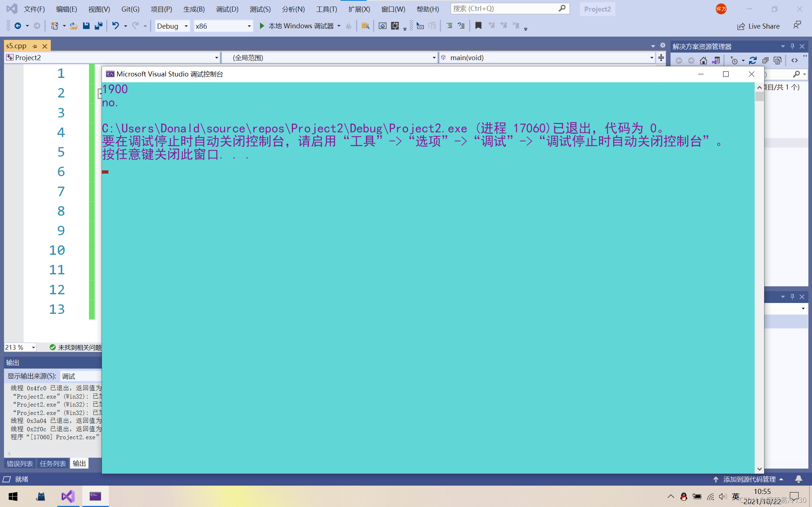This screenshot has width=812, height=507.
Task: Undo the last edit
Action: click(x=115, y=26)
